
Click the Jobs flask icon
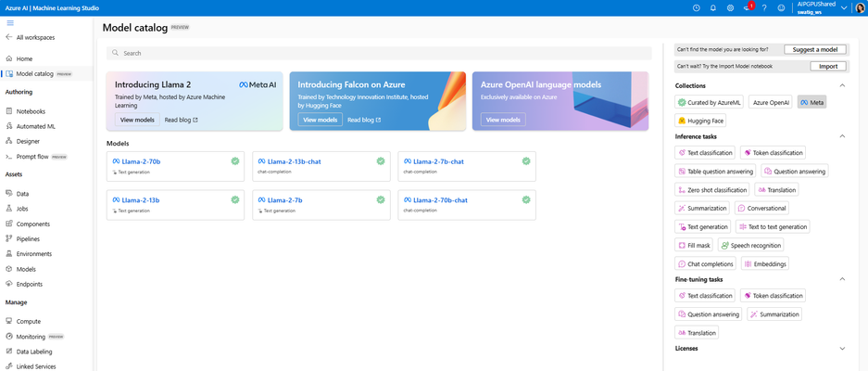point(9,209)
